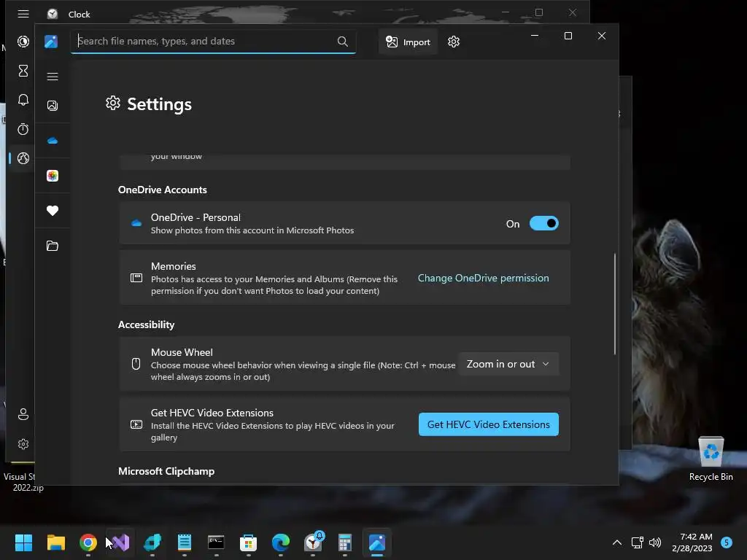Click Photos app icon in taskbar
This screenshot has width=747, height=560.
pyautogui.click(x=377, y=542)
